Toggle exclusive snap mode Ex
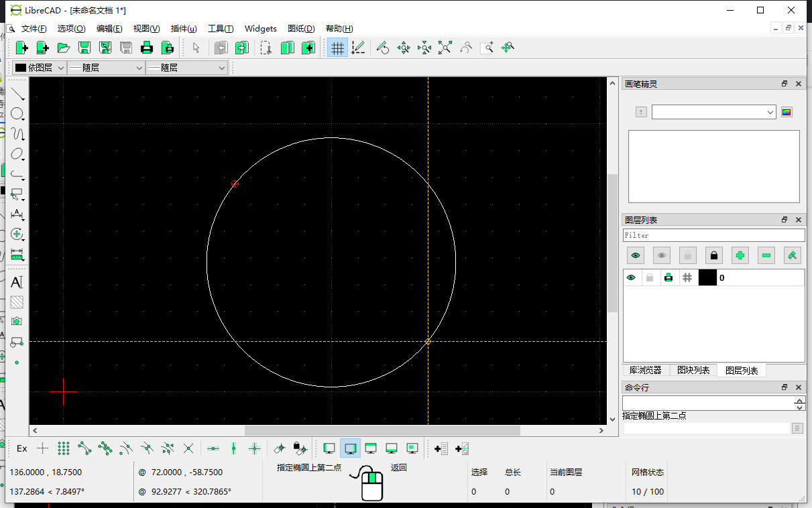Image resolution: width=812 pixels, height=508 pixels. tap(22, 448)
